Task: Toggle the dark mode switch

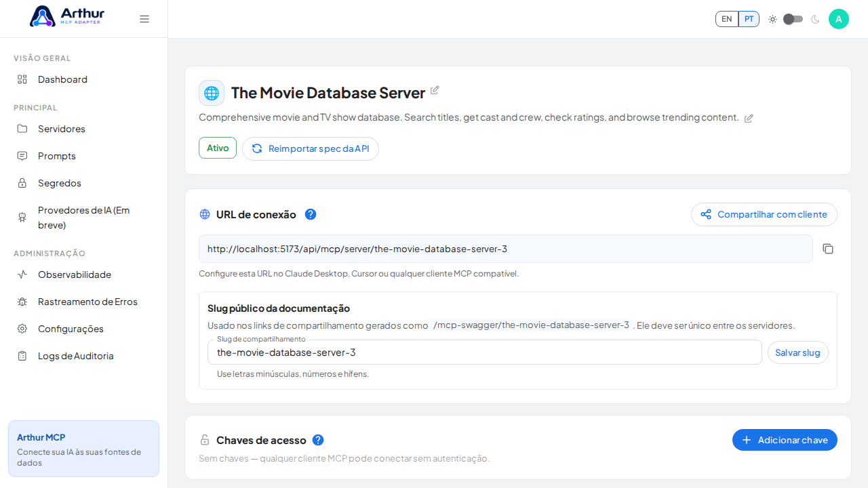Action: click(x=793, y=19)
